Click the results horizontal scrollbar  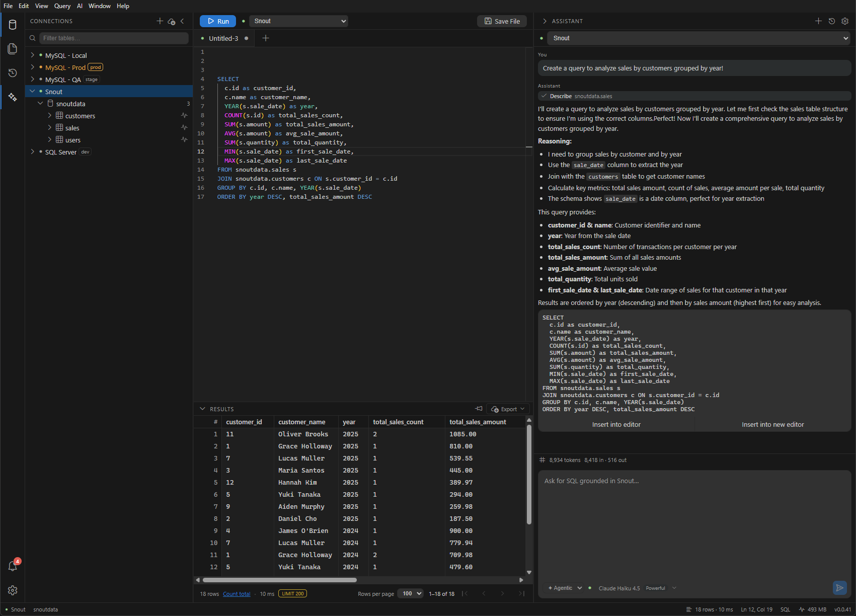pyautogui.click(x=279, y=580)
